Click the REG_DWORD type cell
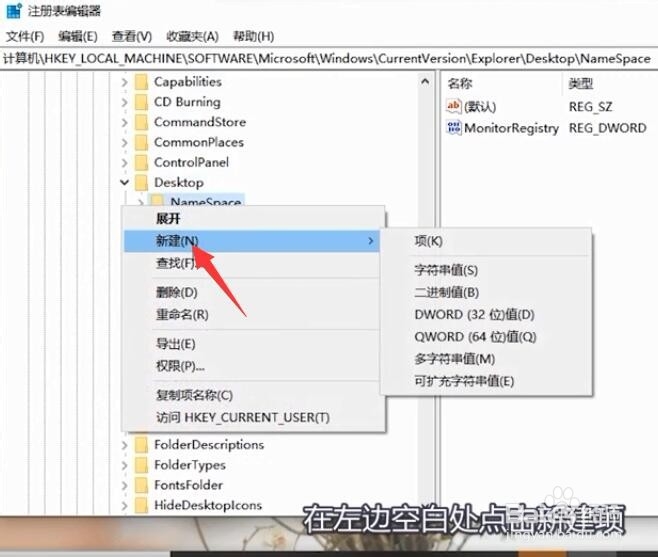 (x=608, y=128)
